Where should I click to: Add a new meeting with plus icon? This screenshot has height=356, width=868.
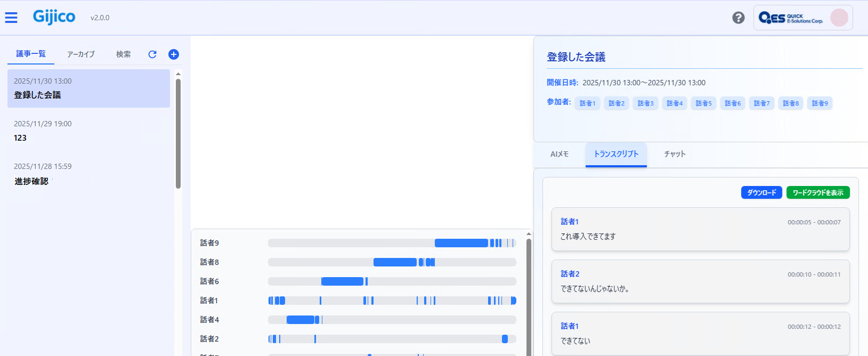(x=174, y=54)
